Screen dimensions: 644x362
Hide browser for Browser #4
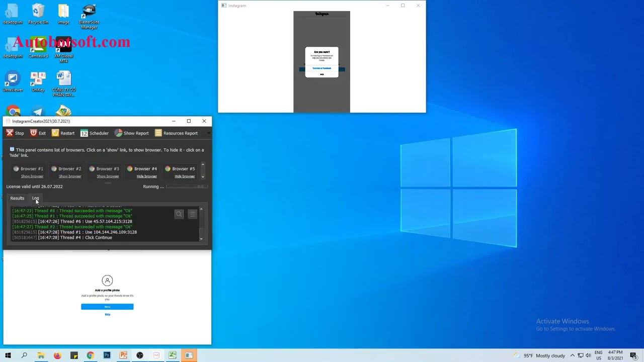pyautogui.click(x=147, y=176)
